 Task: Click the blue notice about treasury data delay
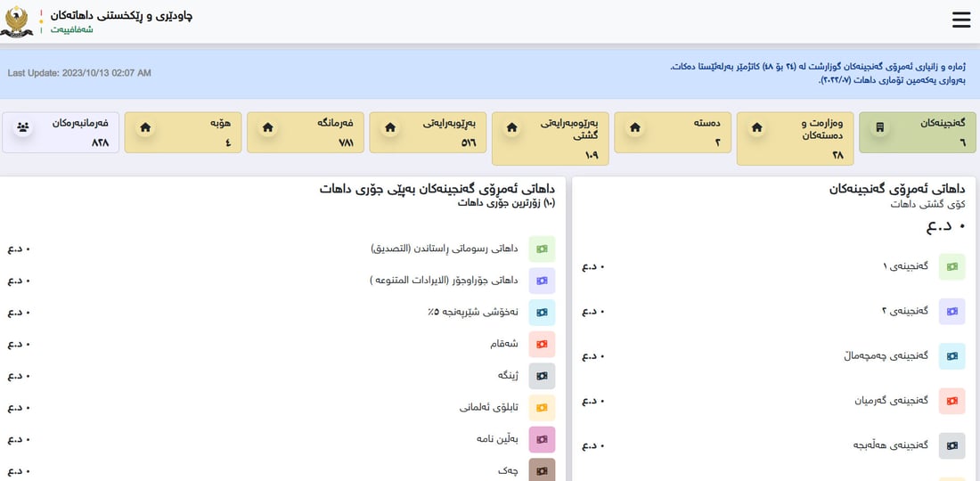(818, 74)
